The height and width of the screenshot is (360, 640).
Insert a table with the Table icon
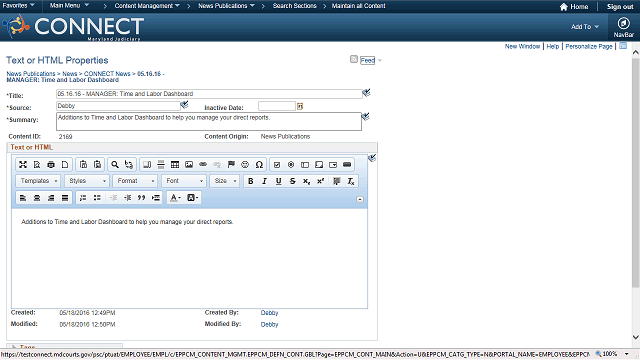[175, 164]
